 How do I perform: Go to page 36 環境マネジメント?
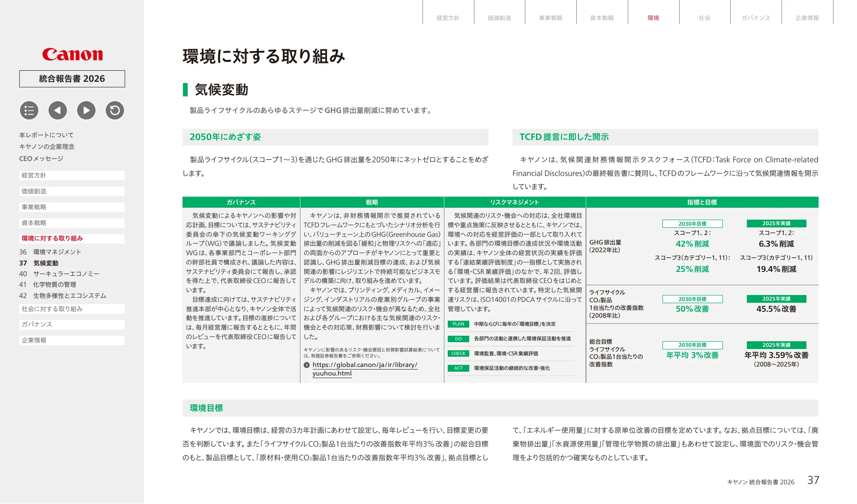pos(50,252)
